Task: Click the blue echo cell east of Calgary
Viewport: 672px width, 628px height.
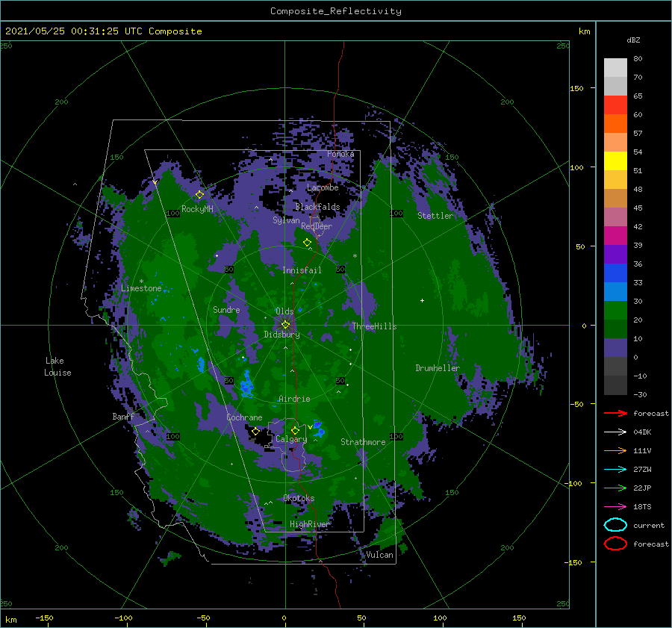Action: (x=320, y=429)
